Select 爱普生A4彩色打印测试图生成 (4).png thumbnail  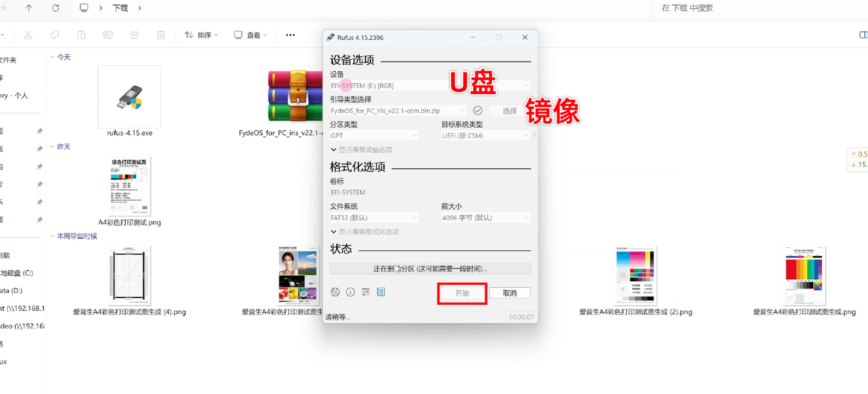click(130, 275)
